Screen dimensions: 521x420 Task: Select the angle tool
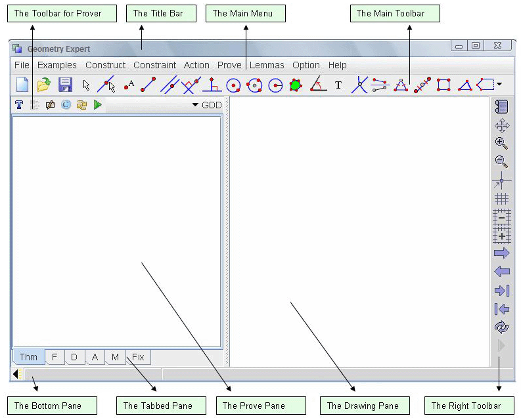(318, 85)
